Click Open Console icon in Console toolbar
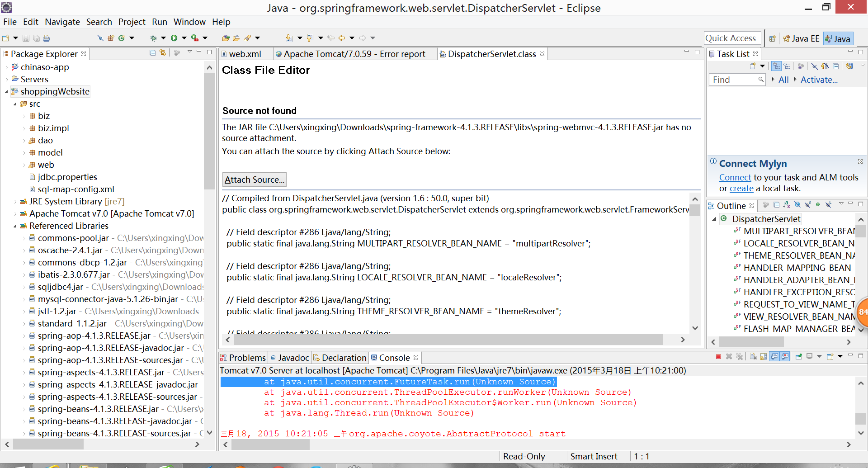Image resolution: width=868 pixels, height=468 pixels. 830,357
